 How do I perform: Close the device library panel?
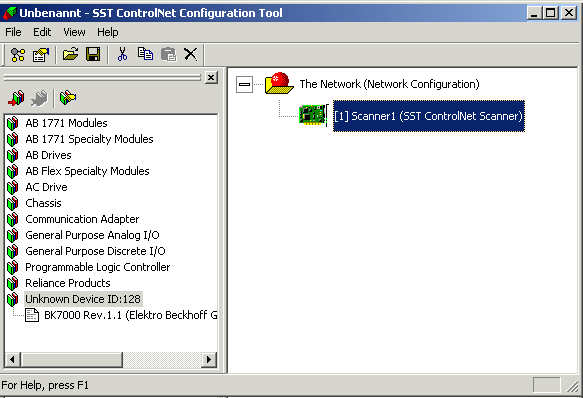(211, 77)
